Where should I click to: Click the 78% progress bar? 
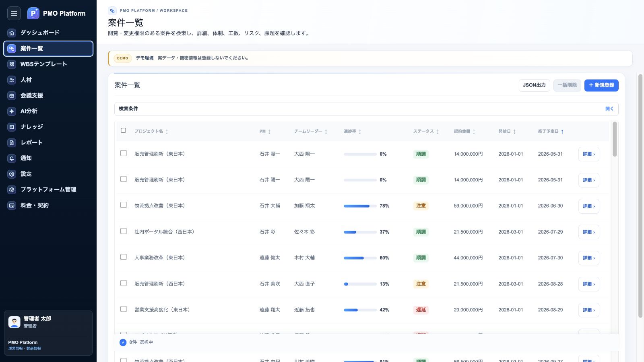360,206
